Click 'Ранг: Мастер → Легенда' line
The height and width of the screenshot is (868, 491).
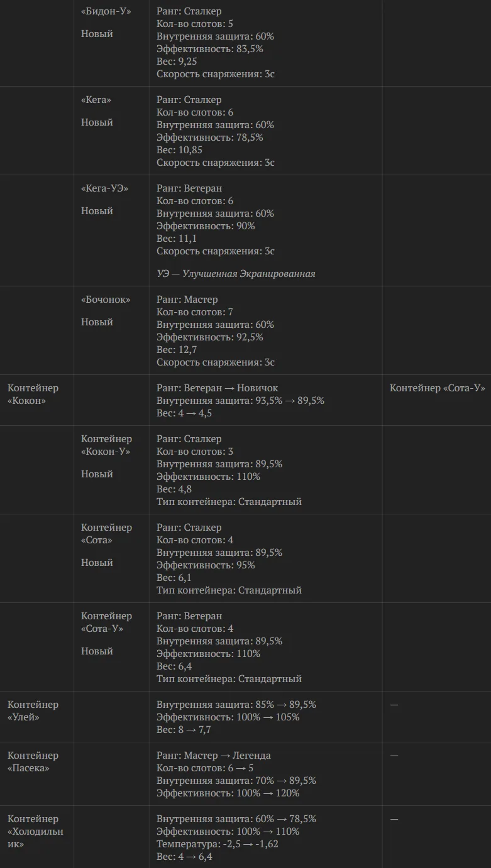point(214,756)
